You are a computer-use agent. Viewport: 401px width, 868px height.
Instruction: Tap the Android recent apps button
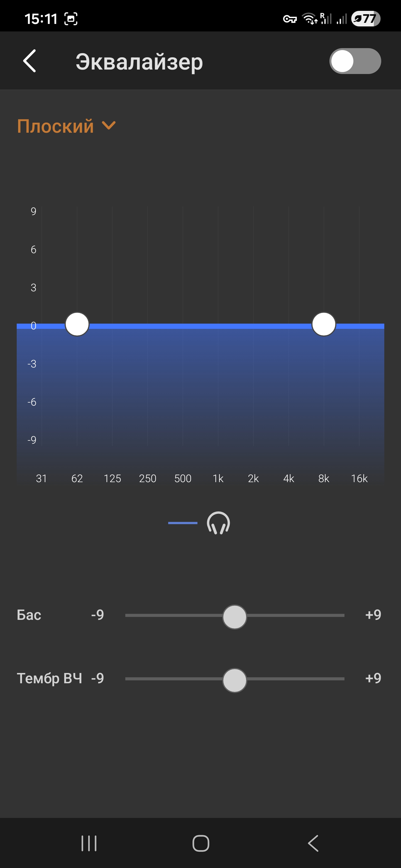click(89, 843)
